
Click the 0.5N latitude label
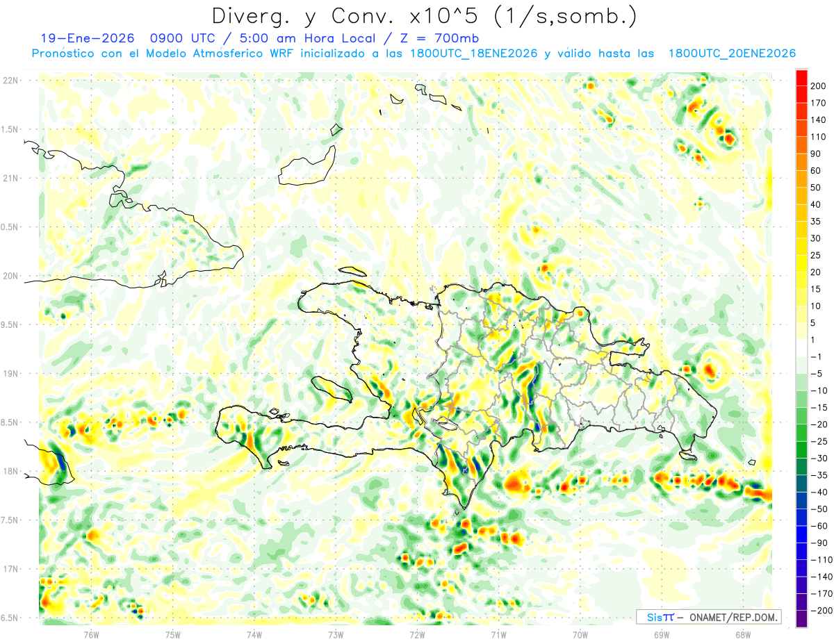pyautogui.click(x=9, y=227)
